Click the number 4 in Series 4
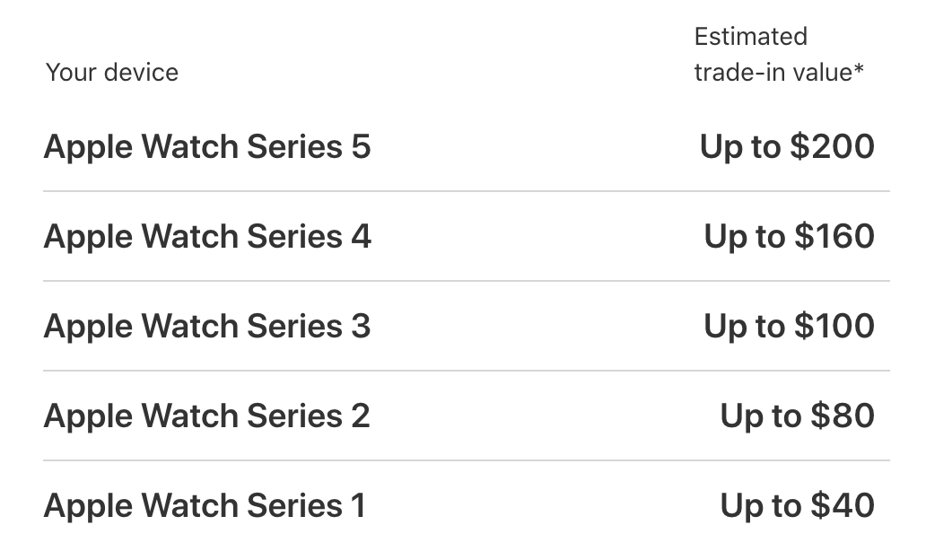The height and width of the screenshot is (560, 926). coord(362,236)
